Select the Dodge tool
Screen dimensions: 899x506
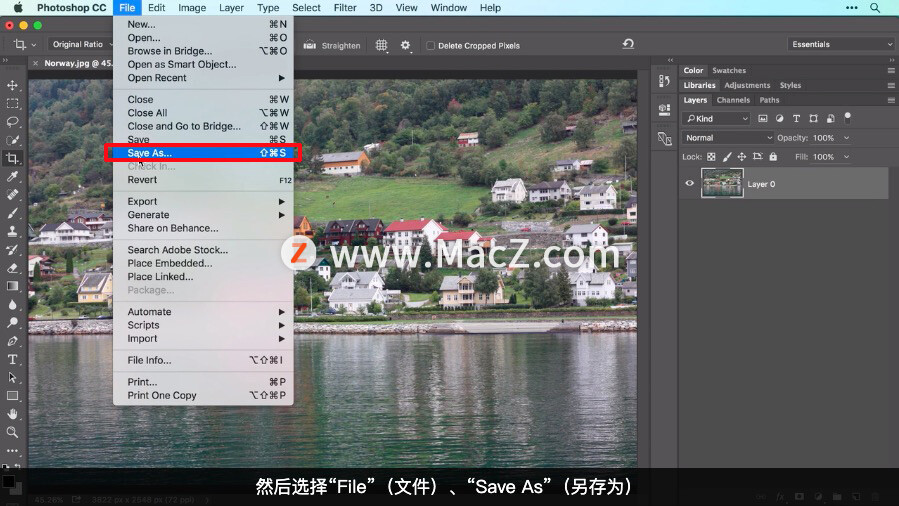coord(12,323)
